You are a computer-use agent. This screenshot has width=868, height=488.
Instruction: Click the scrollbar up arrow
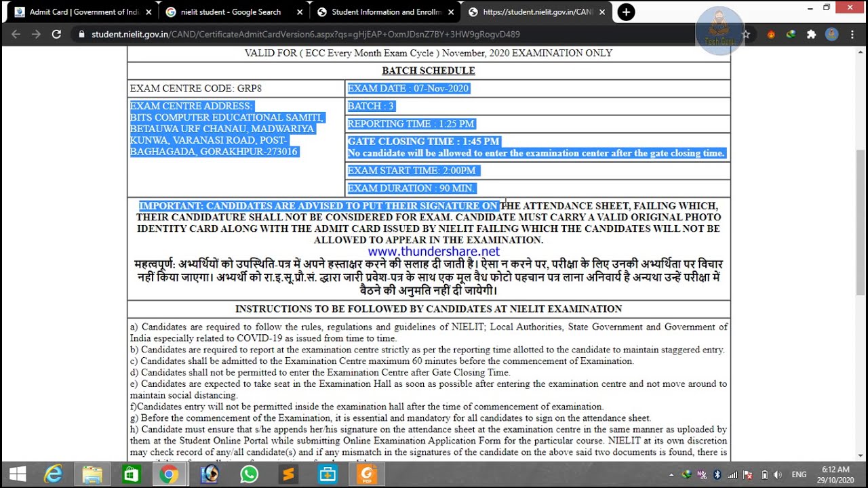click(861, 51)
